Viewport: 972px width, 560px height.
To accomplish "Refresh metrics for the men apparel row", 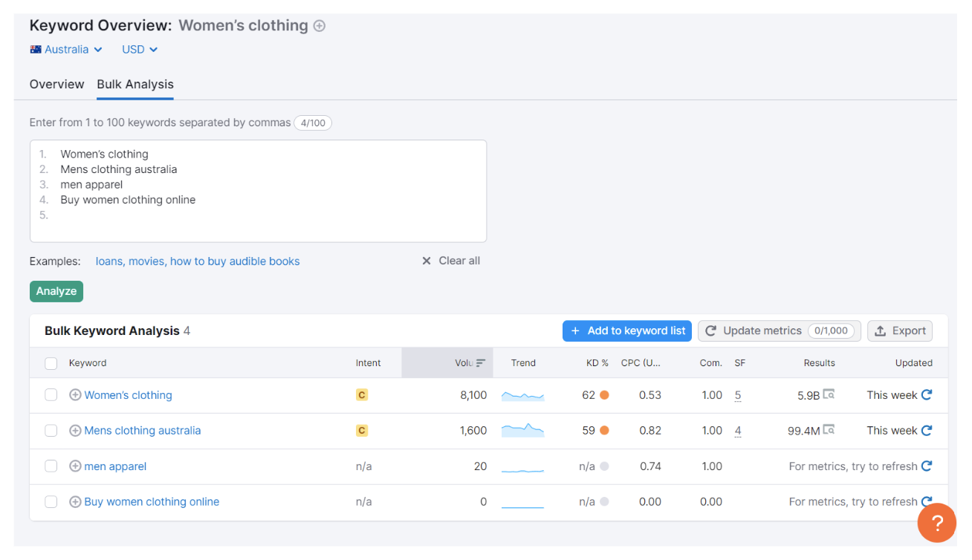I will click(926, 466).
